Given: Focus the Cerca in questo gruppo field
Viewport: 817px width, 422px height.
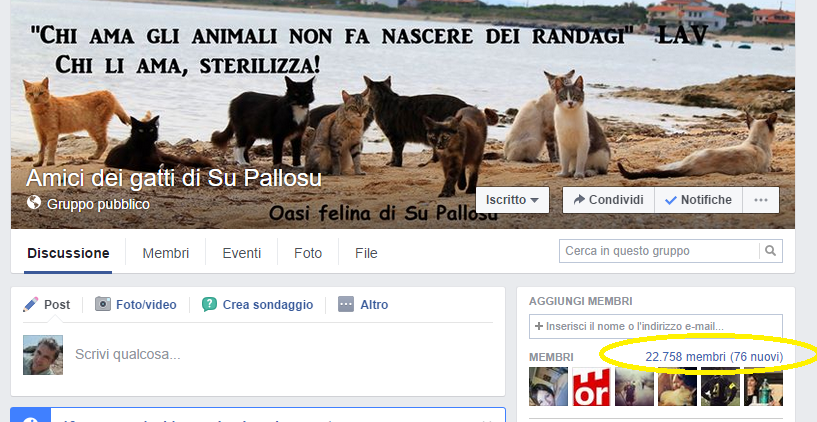Looking at the screenshot, I should [x=659, y=251].
